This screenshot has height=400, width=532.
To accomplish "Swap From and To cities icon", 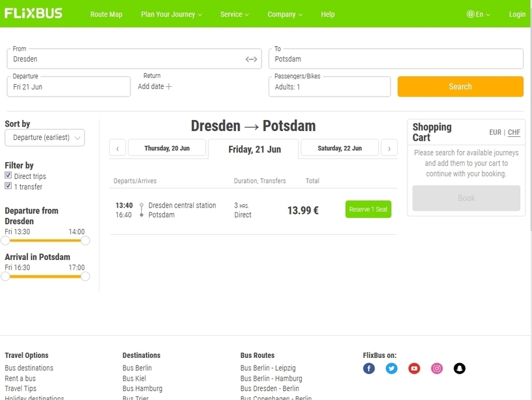I will pos(251,60).
